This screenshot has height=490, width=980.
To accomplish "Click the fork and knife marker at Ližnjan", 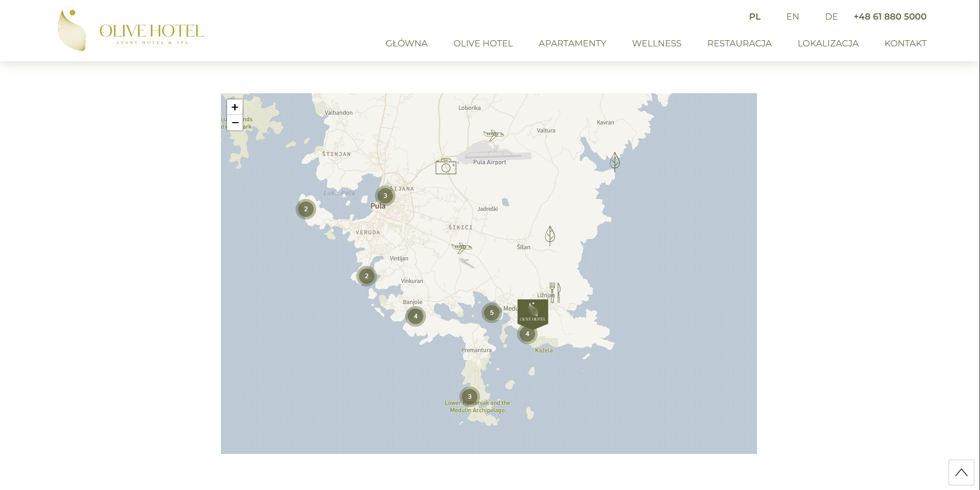I will (x=555, y=292).
